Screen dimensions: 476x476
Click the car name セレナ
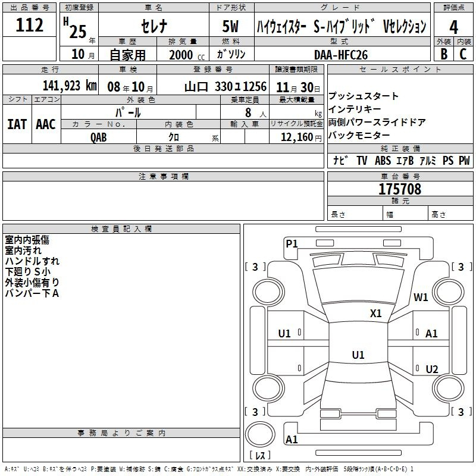click(153, 27)
